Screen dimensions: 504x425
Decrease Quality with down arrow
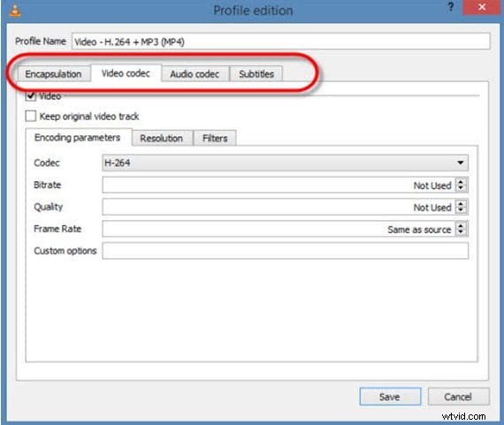(461, 210)
